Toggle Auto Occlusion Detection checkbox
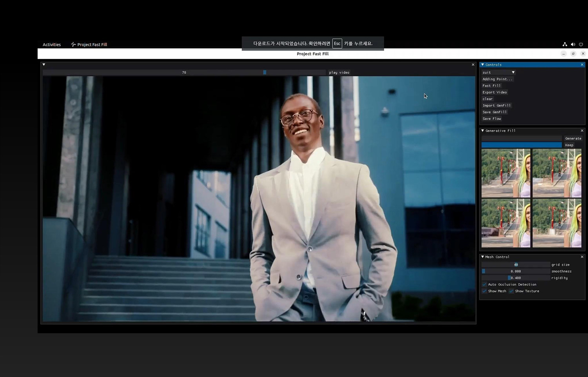The height and width of the screenshot is (377, 588). coord(484,284)
